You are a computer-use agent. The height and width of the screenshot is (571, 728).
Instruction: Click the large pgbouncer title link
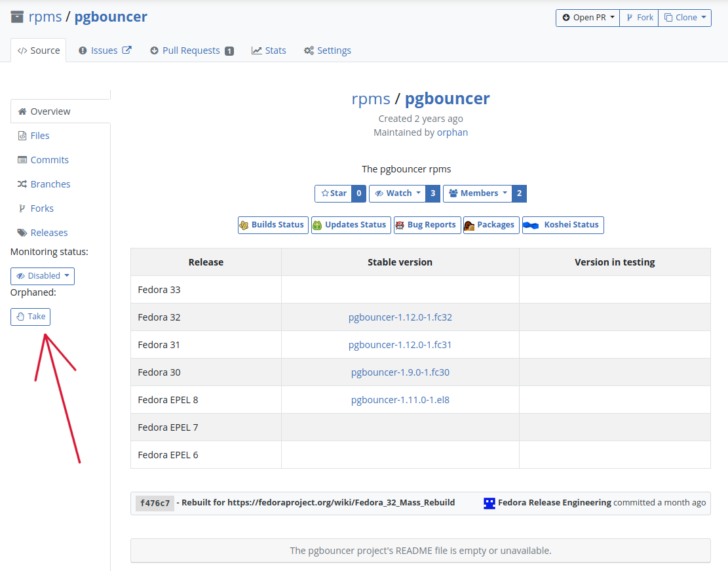tap(447, 99)
